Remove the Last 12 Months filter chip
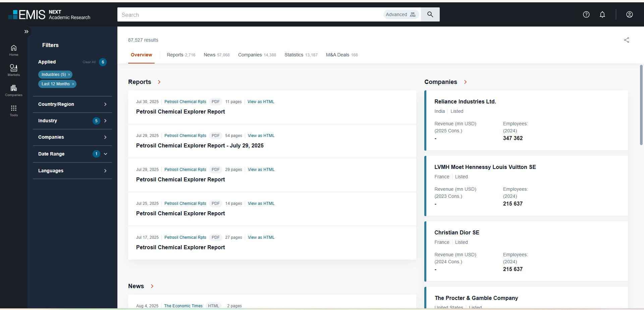The width and height of the screenshot is (644, 310). click(x=73, y=84)
